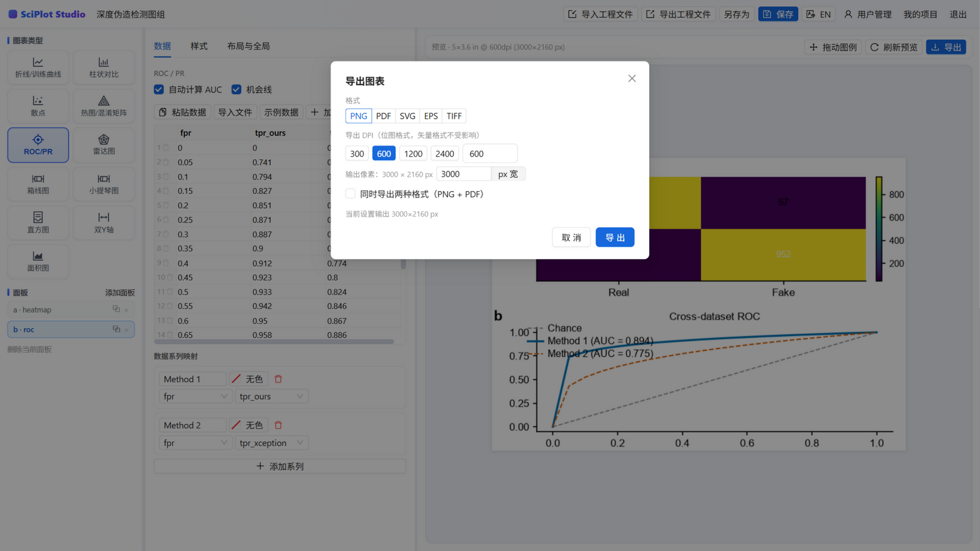Click the 刷新预览 button
Image resolution: width=980 pixels, height=551 pixels.
(x=894, y=47)
